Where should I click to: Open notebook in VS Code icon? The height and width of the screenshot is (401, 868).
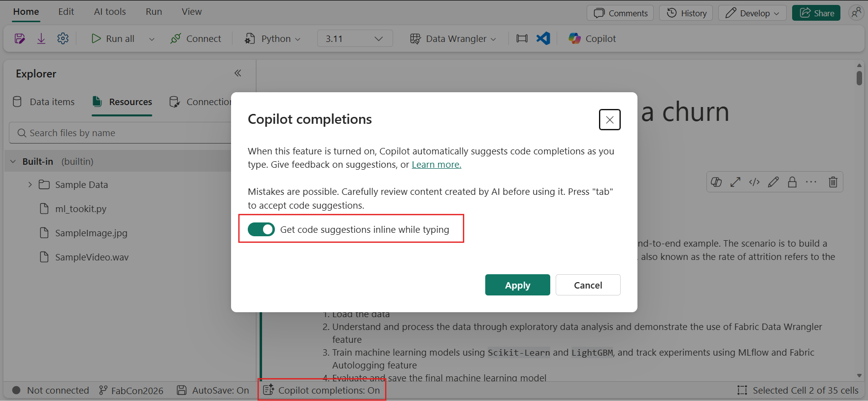[543, 38]
